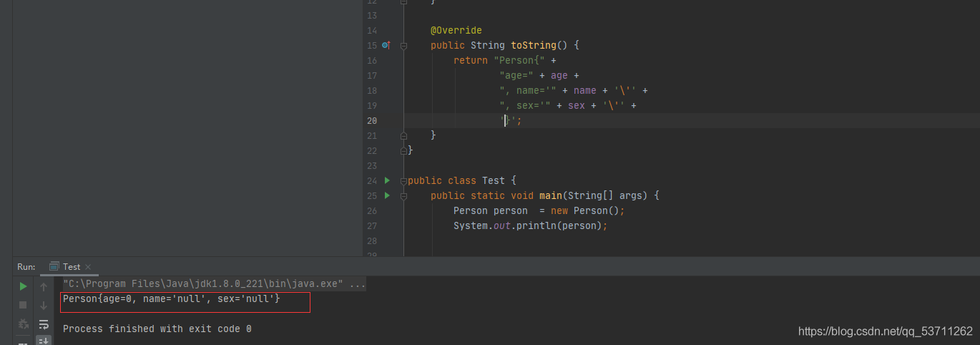Collapse the main method fold at line 25

(x=403, y=195)
